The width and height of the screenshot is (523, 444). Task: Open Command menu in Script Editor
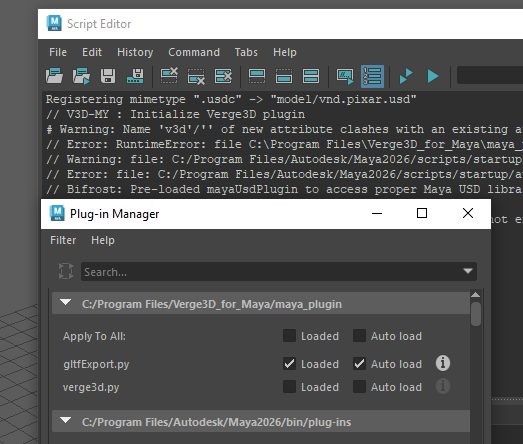(194, 52)
